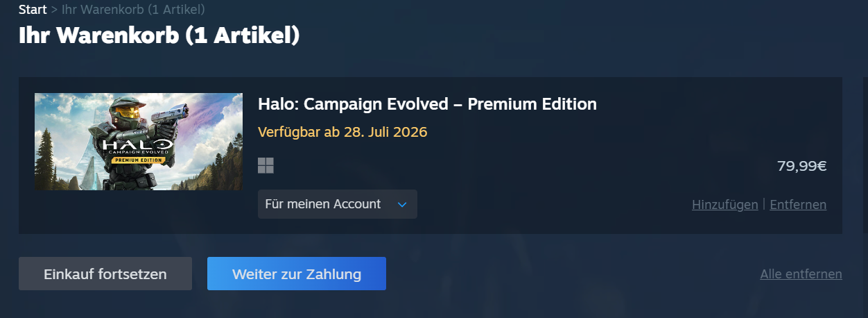Open the 'Für meinen Account' dropdown
Screen dimensions: 868x318
[338, 204]
